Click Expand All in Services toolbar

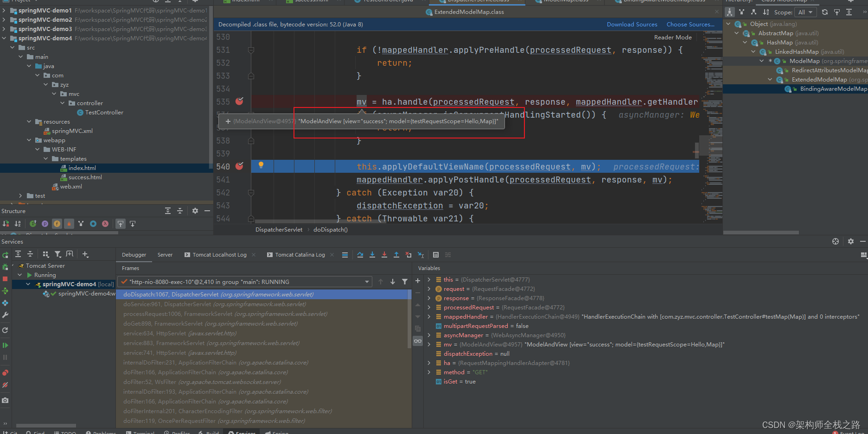[18, 254]
